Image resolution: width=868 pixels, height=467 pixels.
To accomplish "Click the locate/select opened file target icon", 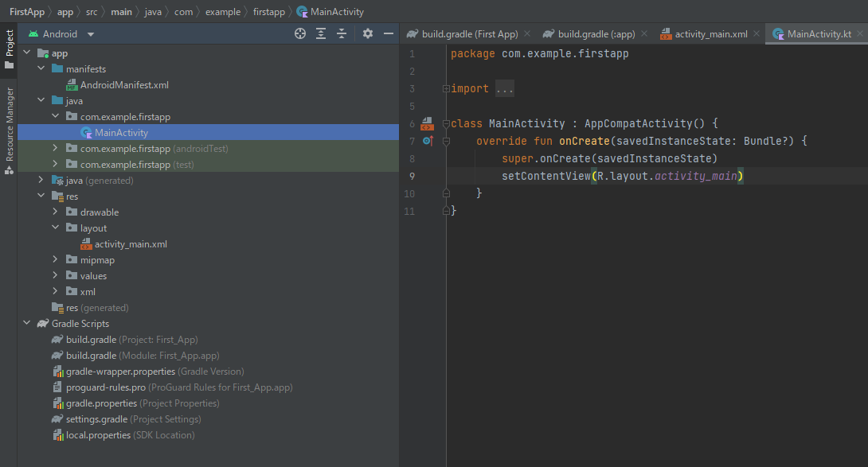I will (x=300, y=33).
